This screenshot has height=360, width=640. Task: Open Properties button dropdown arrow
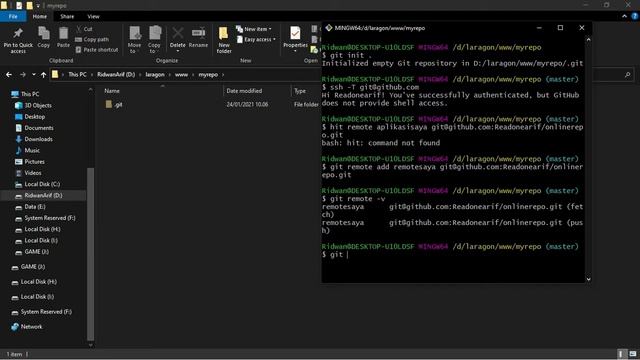coord(295,51)
